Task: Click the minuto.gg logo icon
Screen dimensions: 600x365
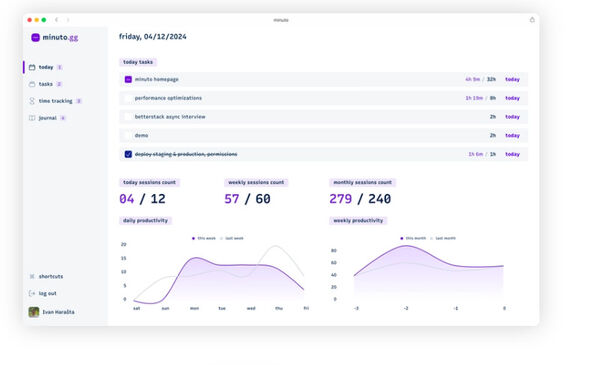Action: 35,37
